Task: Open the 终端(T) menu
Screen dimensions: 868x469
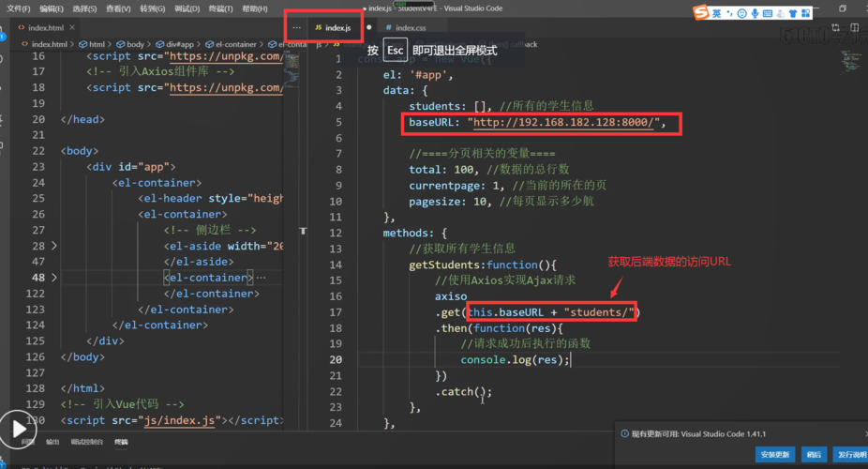Action: click(x=220, y=8)
